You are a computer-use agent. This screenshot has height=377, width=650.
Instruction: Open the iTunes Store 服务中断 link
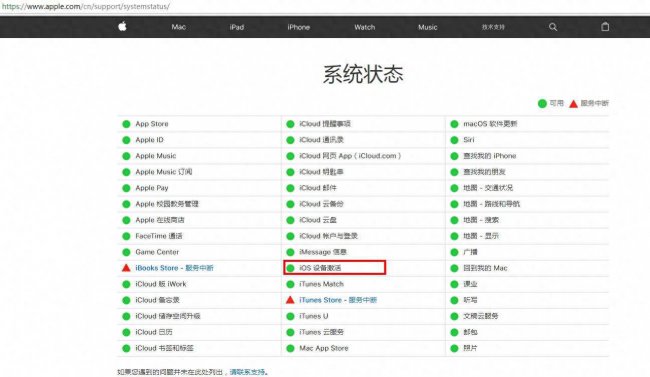point(338,300)
